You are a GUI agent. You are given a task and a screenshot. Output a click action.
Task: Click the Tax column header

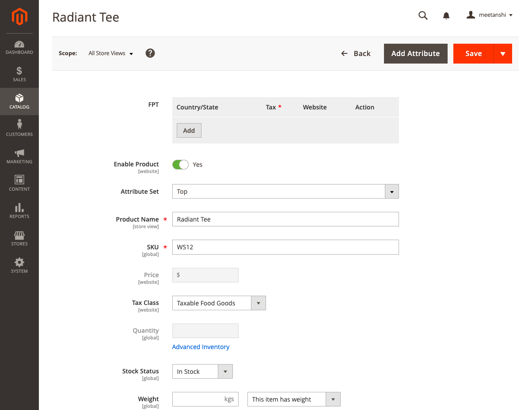274,107
